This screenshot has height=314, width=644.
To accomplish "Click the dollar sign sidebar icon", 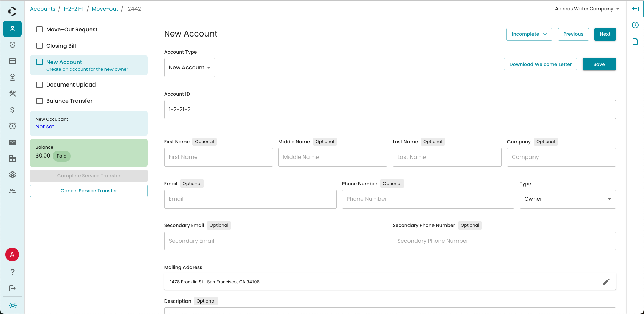I will (13, 110).
